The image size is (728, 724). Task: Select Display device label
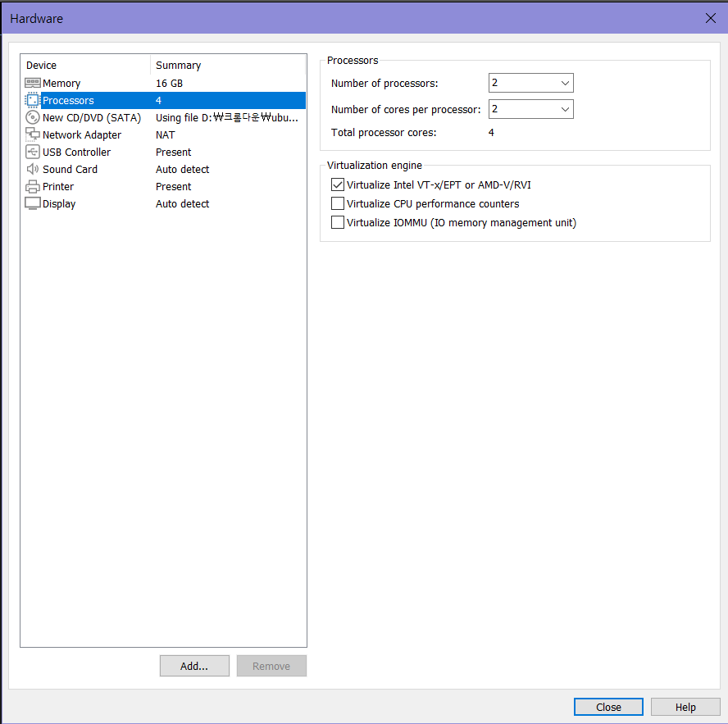pos(59,204)
